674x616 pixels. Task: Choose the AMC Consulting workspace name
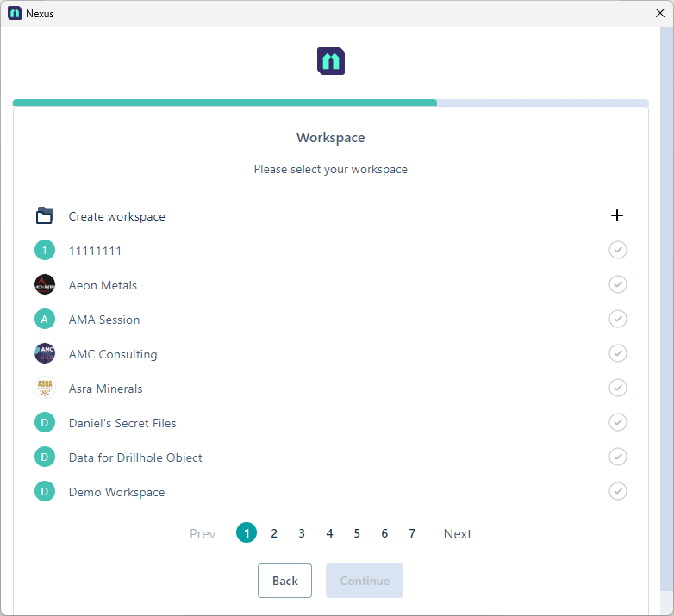(113, 354)
